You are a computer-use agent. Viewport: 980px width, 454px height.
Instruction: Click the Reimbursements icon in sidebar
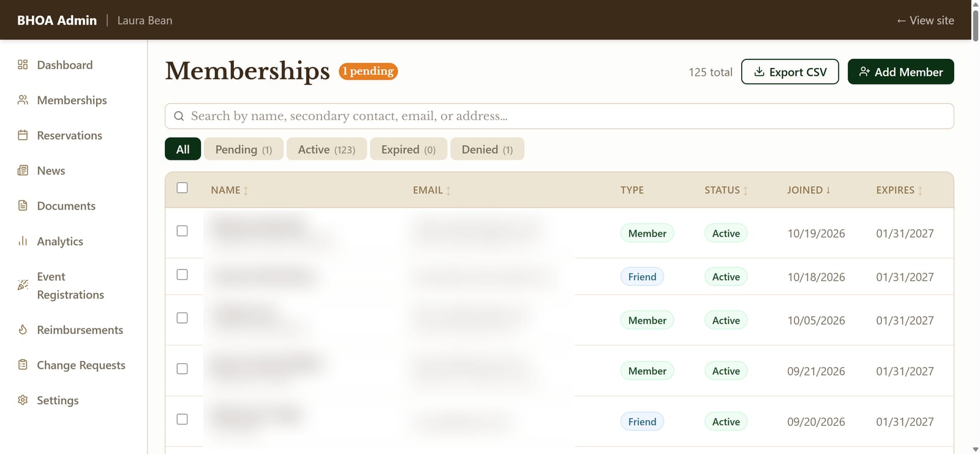[23, 330]
